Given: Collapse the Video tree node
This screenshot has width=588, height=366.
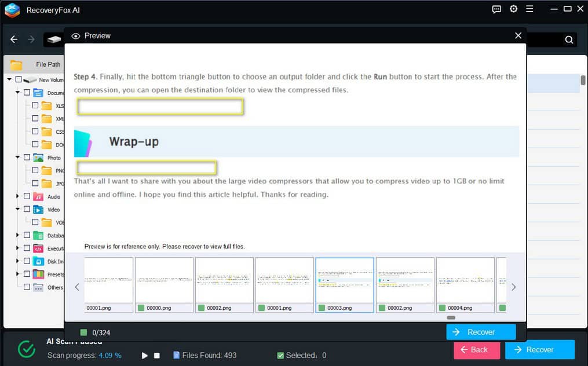Looking at the screenshot, I should (17, 210).
